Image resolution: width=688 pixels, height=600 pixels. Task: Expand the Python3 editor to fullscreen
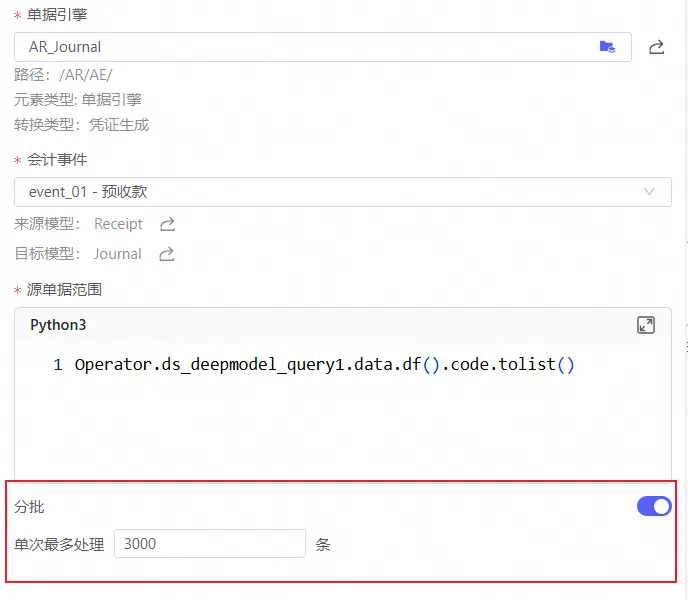[646, 325]
